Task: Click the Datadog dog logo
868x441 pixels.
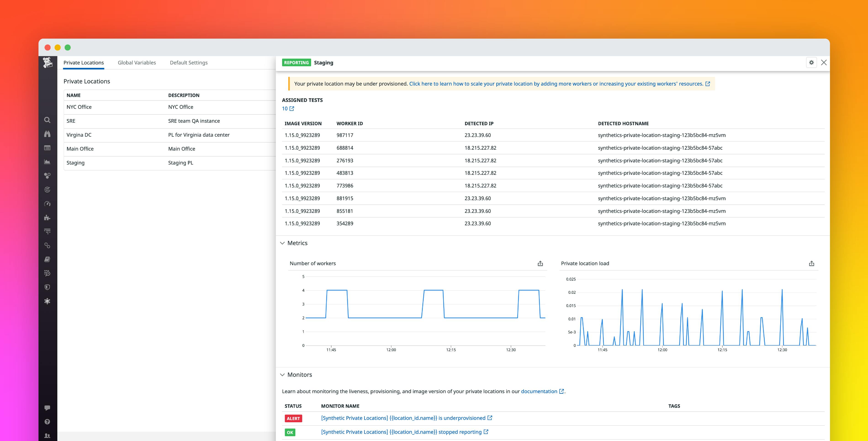Action: [x=48, y=63]
